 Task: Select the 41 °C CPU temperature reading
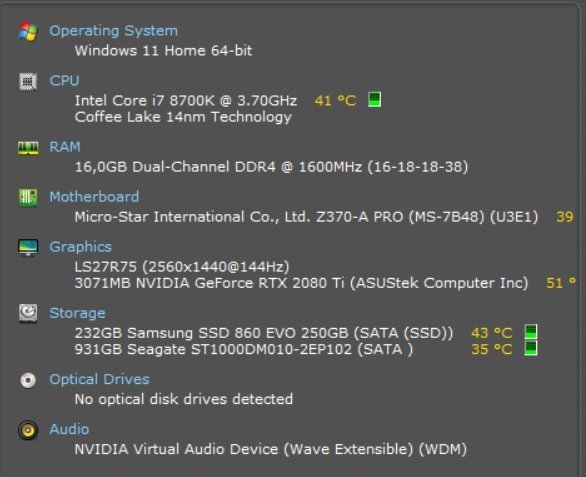[336, 101]
